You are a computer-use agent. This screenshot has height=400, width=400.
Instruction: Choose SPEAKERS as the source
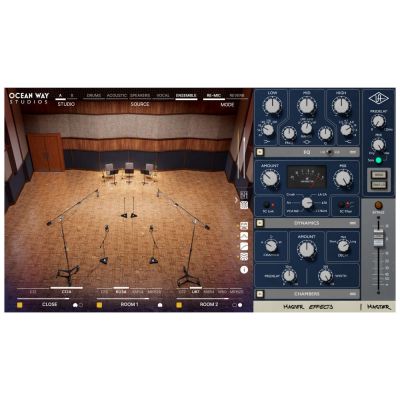pyautogui.click(x=140, y=95)
